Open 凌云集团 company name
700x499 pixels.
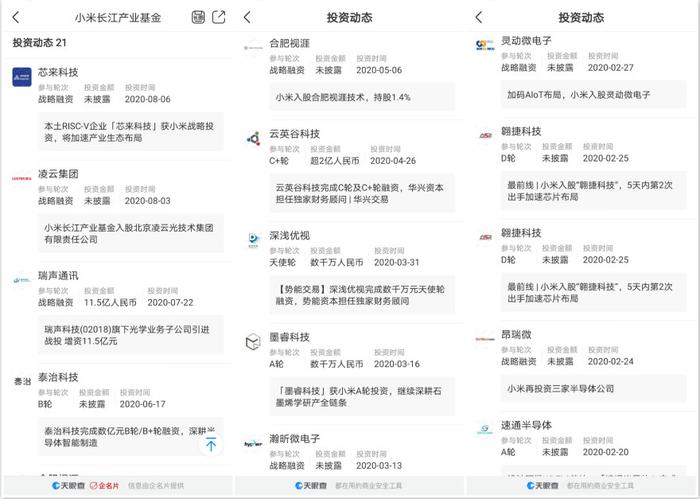(x=58, y=174)
